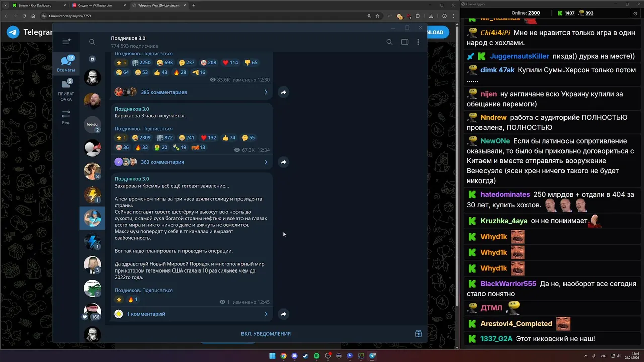
Task: Open Spotify from the taskbar
Action: click(316, 356)
